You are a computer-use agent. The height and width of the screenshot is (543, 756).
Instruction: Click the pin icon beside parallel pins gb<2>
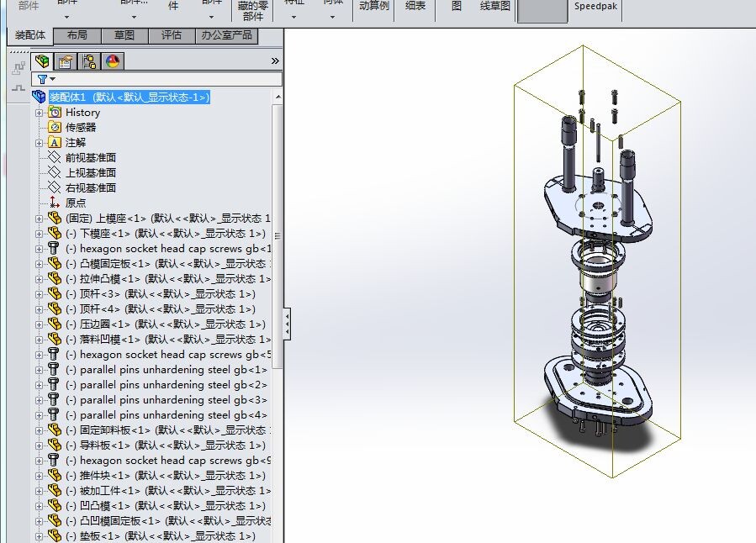54,385
